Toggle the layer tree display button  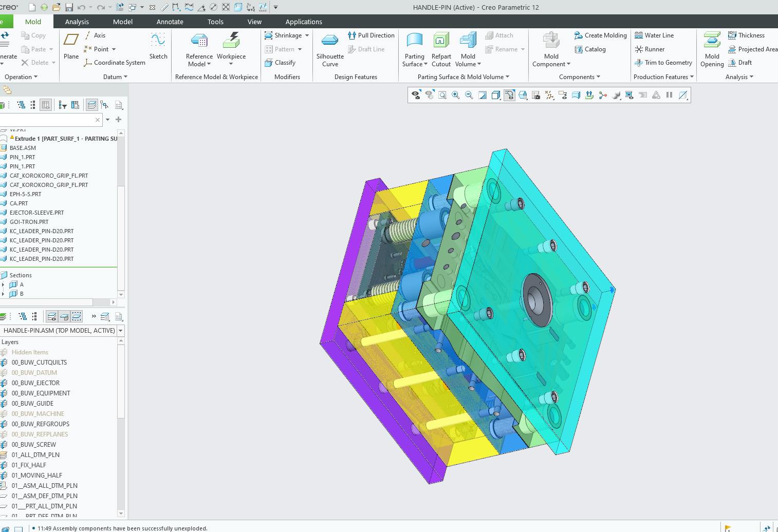91,105
